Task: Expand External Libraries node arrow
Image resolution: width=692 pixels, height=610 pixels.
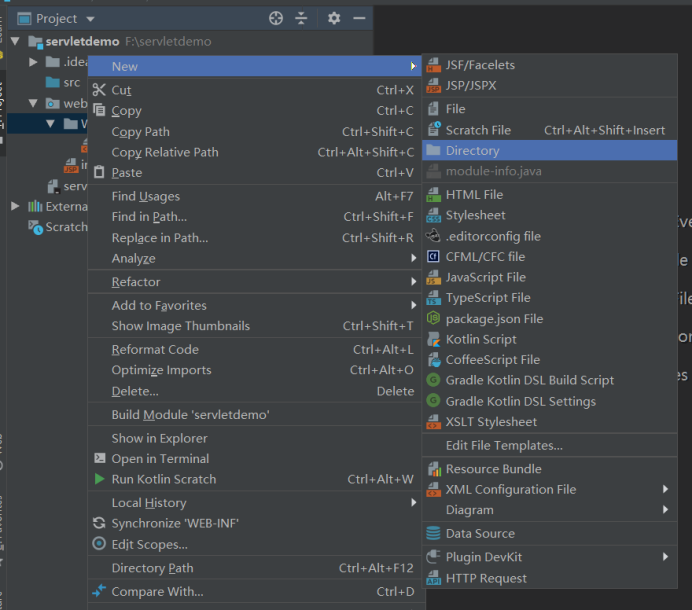Action: (x=15, y=206)
